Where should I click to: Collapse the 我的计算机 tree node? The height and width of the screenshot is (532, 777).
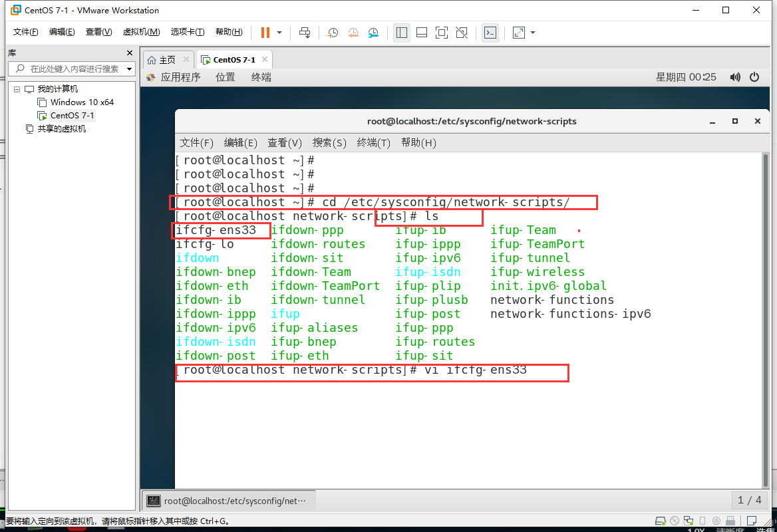tap(17, 89)
